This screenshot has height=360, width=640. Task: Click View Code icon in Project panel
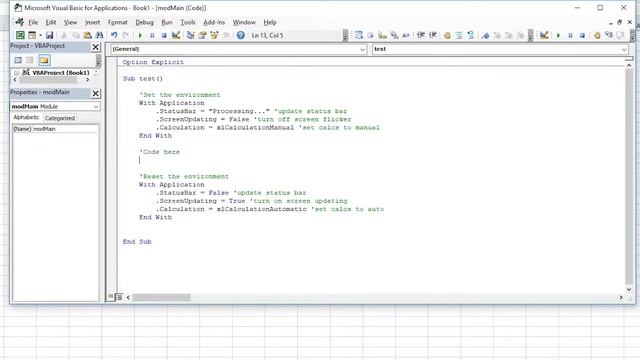[18, 60]
